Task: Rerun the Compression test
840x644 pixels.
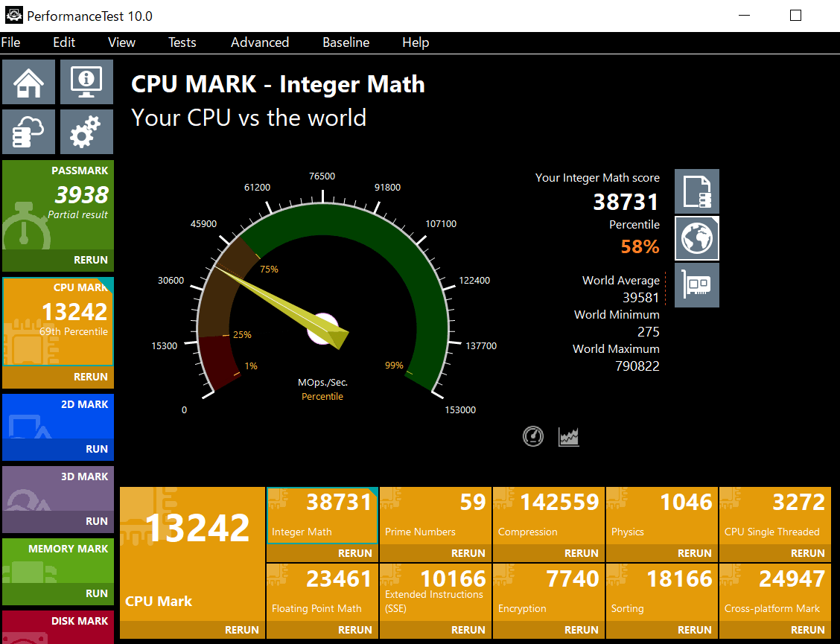Action: click(x=549, y=553)
